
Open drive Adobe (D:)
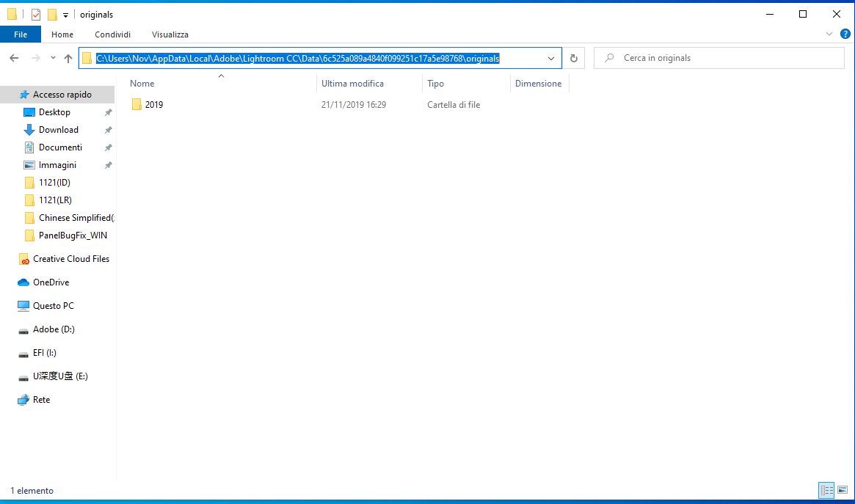click(x=55, y=329)
